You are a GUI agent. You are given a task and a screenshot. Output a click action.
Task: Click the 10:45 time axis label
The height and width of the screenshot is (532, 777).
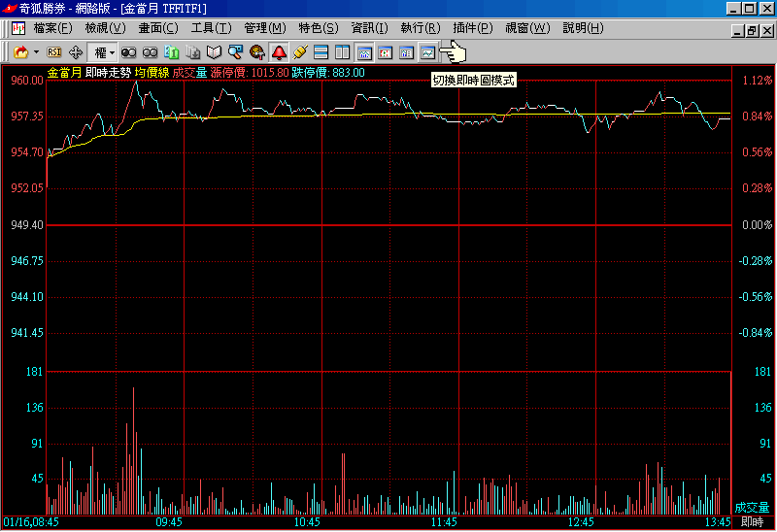click(x=307, y=522)
